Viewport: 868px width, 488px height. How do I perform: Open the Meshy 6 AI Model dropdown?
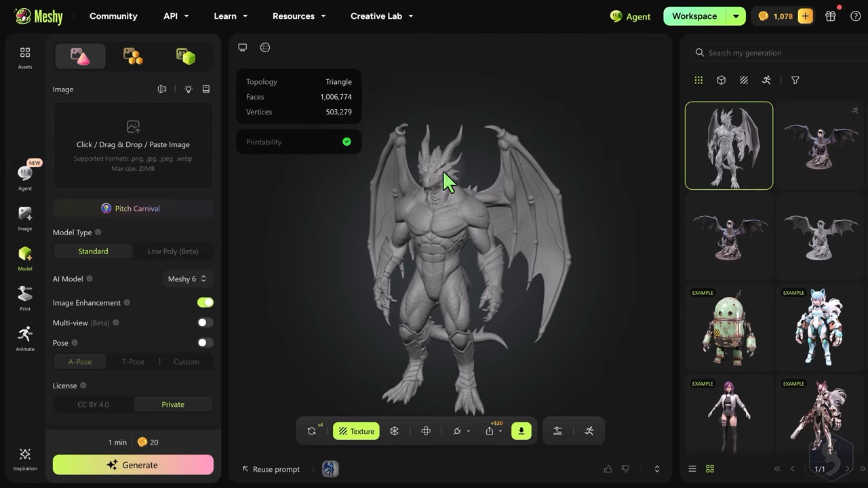[x=186, y=279]
